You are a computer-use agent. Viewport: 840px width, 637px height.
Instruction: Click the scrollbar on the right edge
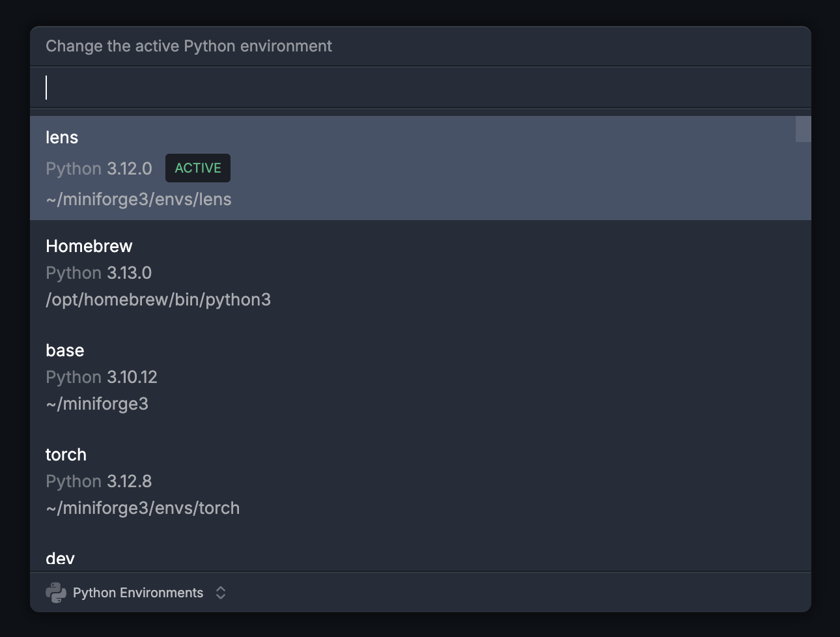pyautogui.click(x=802, y=130)
